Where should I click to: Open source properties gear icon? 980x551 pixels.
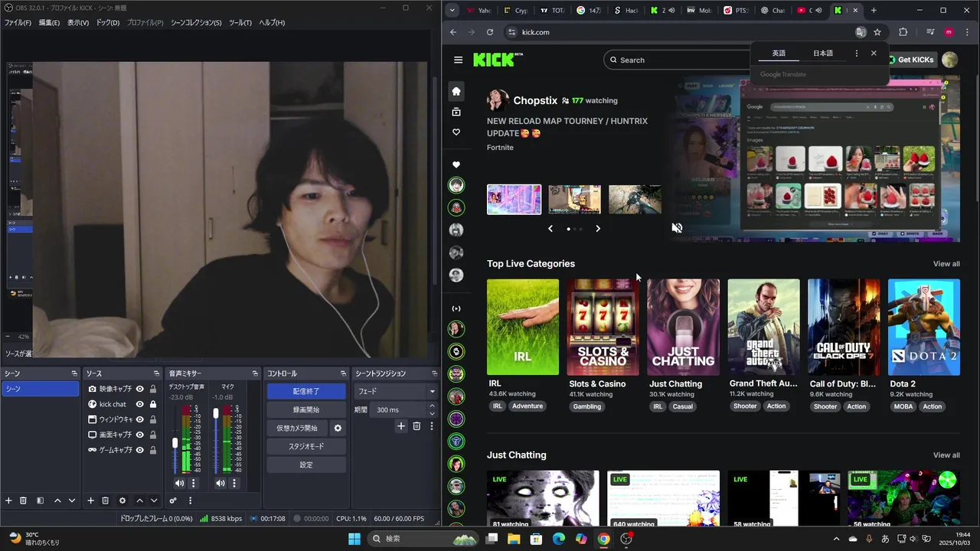(122, 500)
